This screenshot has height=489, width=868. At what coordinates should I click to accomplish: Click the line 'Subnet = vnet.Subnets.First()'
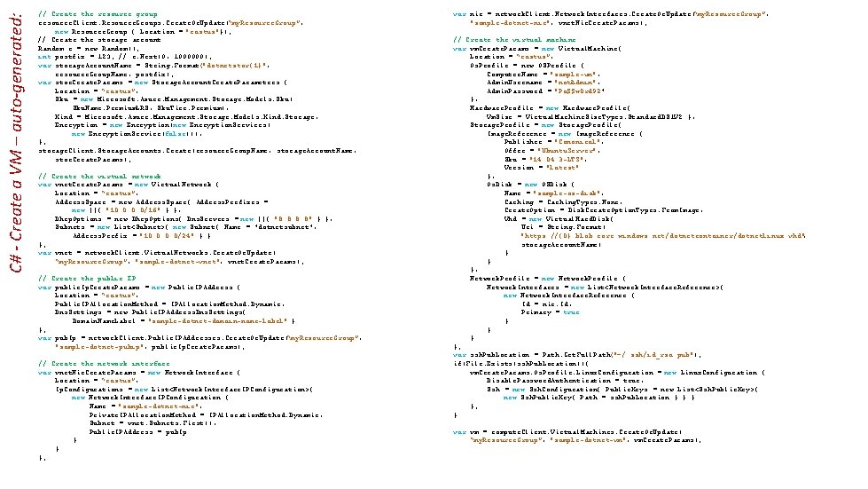coord(152,423)
